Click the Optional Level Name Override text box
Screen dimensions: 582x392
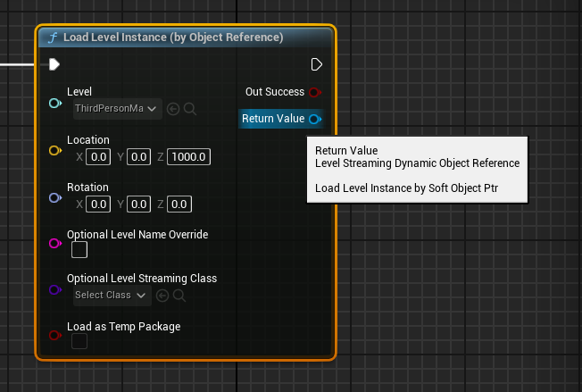coord(79,250)
